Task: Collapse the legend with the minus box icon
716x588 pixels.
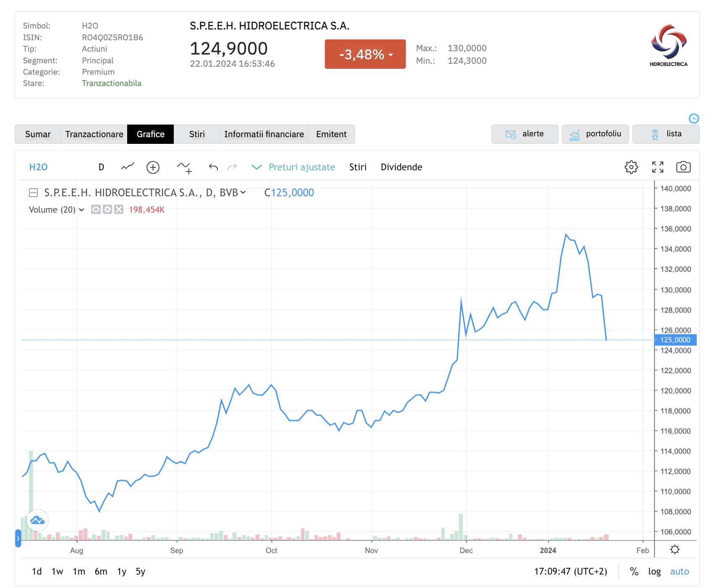Action: click(x=33, y=193)
